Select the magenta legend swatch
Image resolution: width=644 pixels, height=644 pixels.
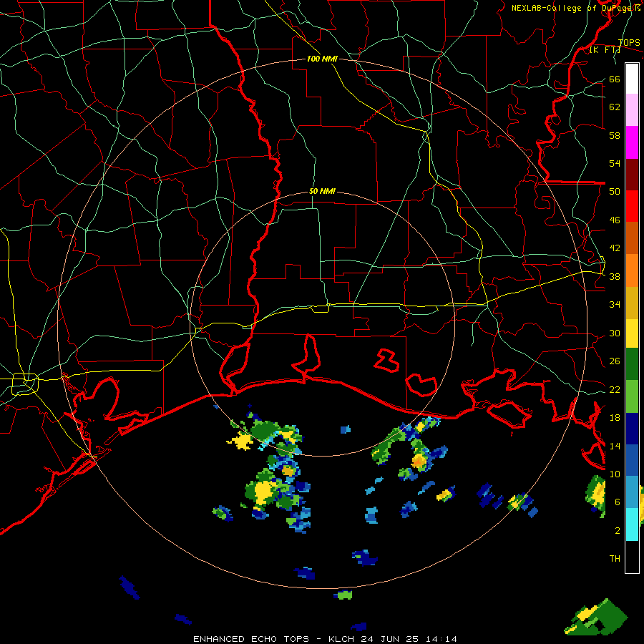pyautogui.click(x=632, y=142)
